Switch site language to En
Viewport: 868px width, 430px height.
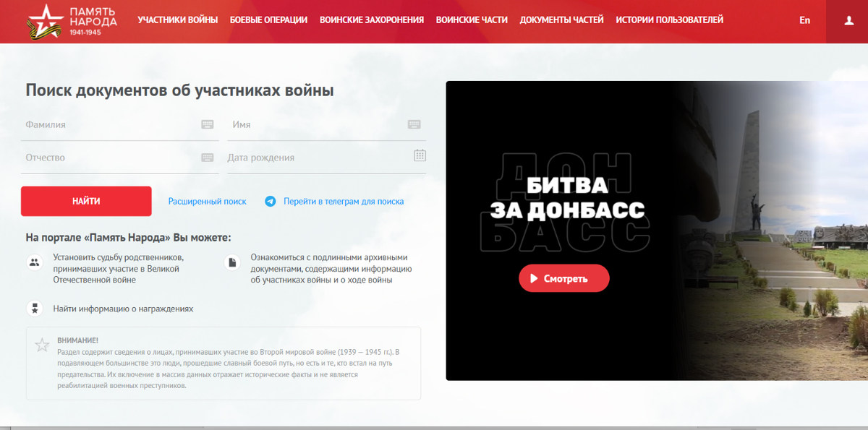click(805, 21)
